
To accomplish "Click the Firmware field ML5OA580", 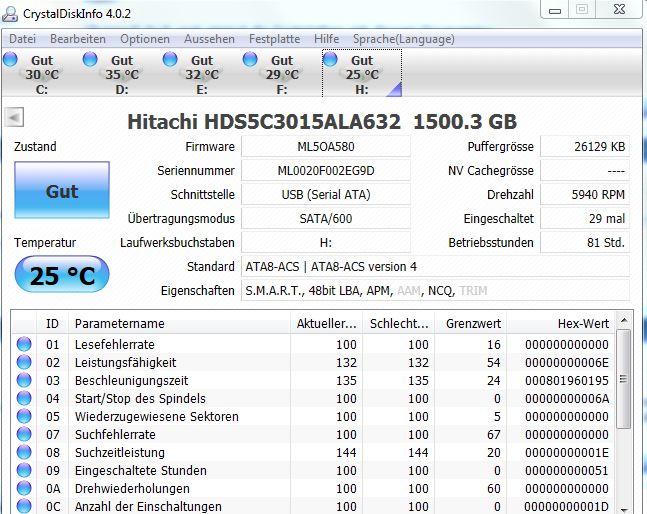I will tap(326, 146).
